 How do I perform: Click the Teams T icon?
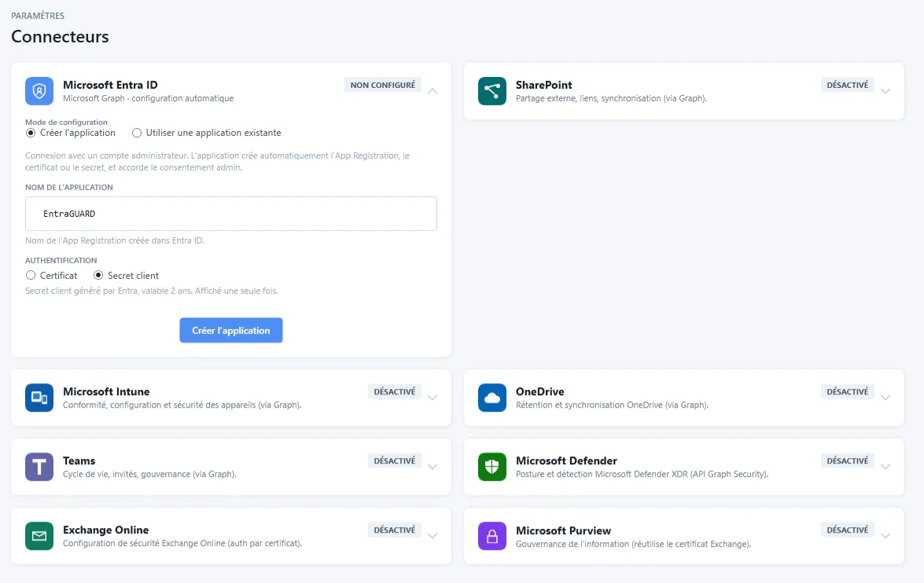click(39, 467)
